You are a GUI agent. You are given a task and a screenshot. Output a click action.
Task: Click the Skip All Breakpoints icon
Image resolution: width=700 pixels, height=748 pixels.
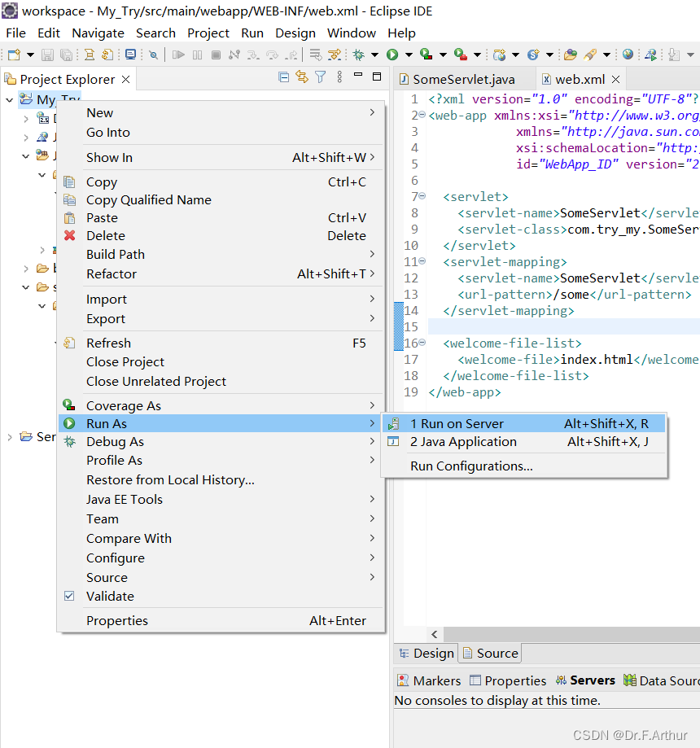[x=153, y=55]
